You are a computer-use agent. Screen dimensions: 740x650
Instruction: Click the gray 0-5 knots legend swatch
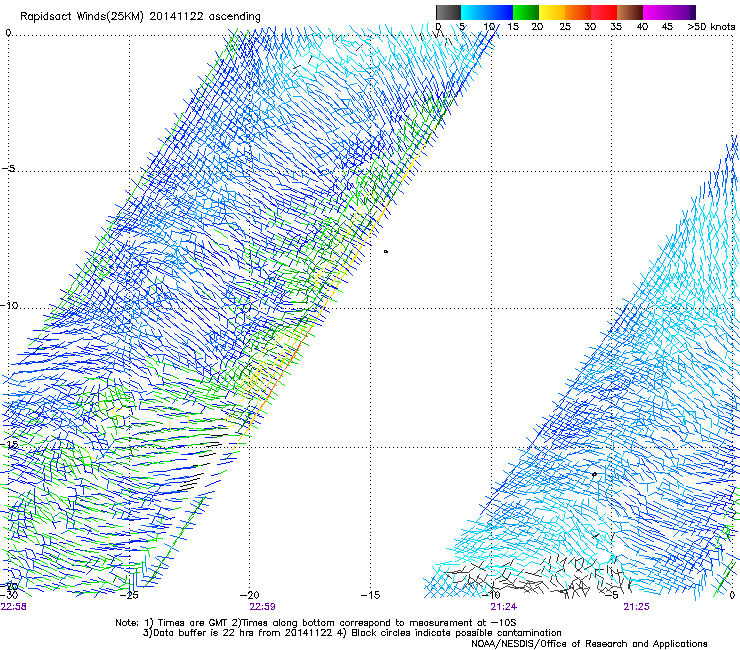448,12
